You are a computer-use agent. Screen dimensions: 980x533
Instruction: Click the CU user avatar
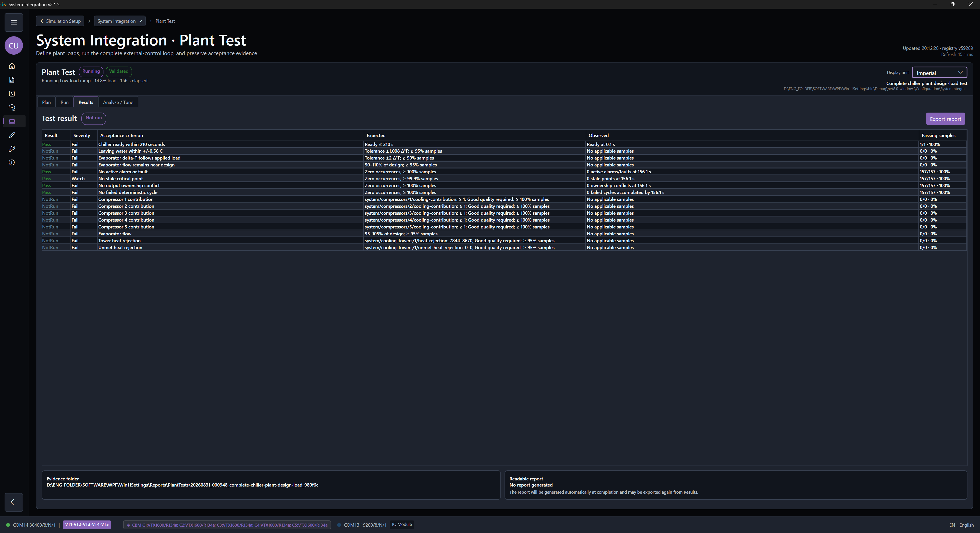tap(14, 46)
